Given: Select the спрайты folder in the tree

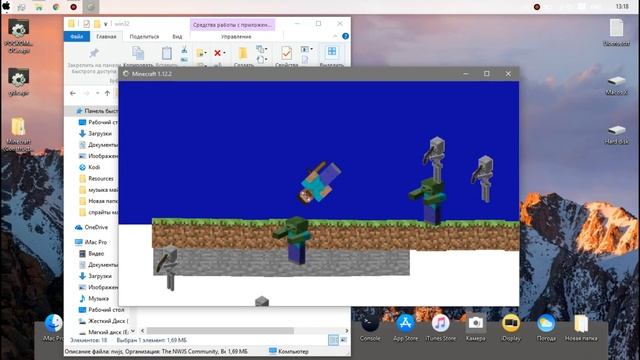Looking at the screenshot, I should [x=98, y=212].
